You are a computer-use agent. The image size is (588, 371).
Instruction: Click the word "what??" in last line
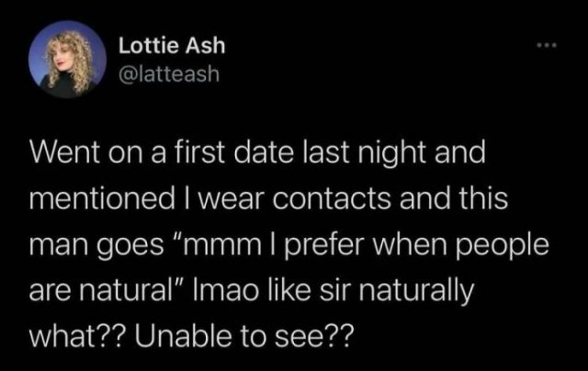(x=78, y=336)
